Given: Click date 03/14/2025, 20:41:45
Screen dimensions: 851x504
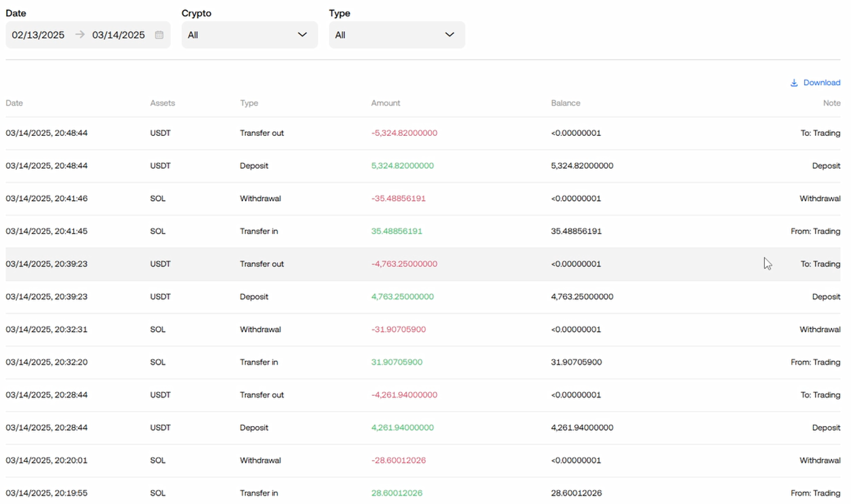Looking at the screenshot, I should 47,231.
